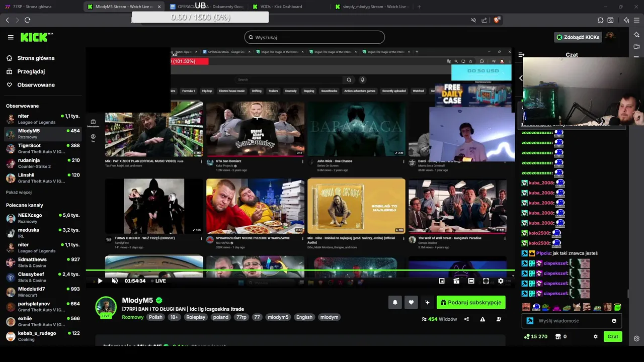644x362 pixels.
Task: Open video player settings gear
Action: pyautogui.click(x=501, y=281)
